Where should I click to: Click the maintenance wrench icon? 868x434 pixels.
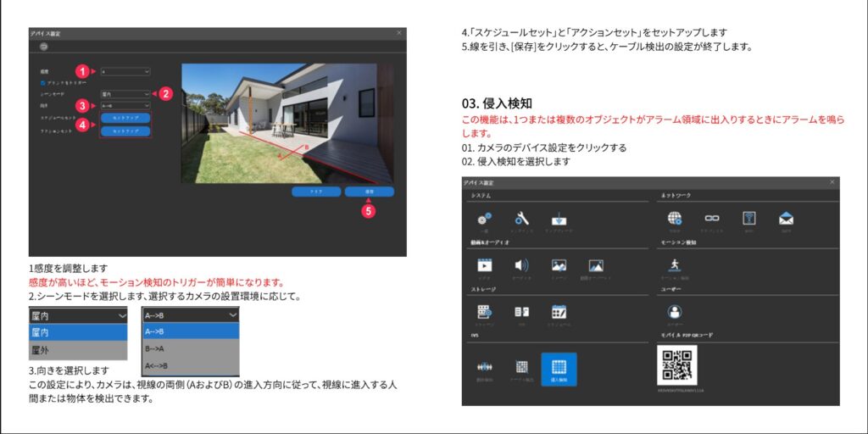coord(522,220)
